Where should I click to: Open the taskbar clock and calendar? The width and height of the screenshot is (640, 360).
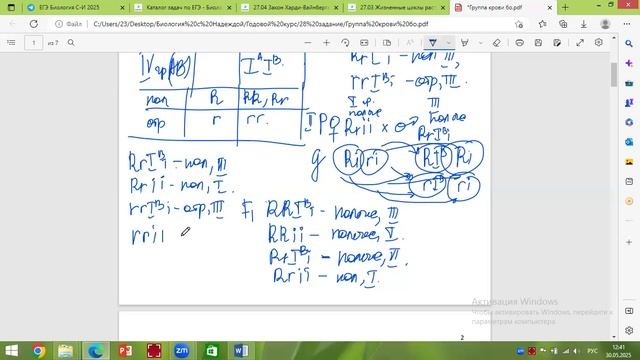tap(618, 351)
